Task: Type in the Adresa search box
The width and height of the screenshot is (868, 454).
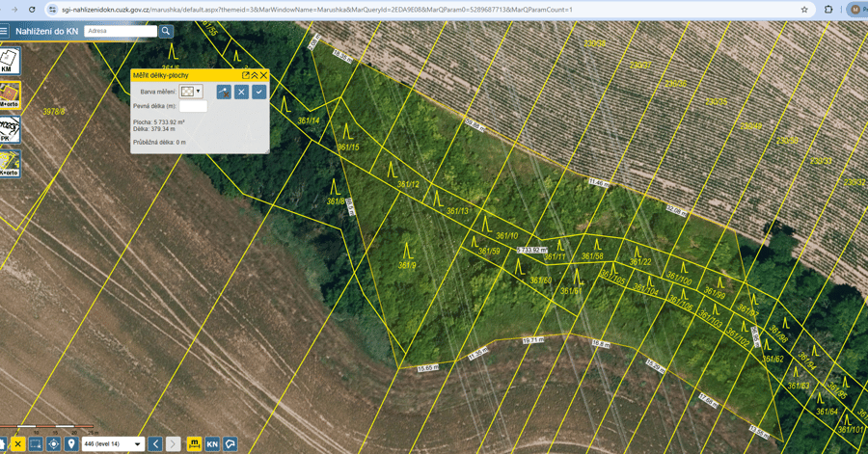Action: pos(121,31)
